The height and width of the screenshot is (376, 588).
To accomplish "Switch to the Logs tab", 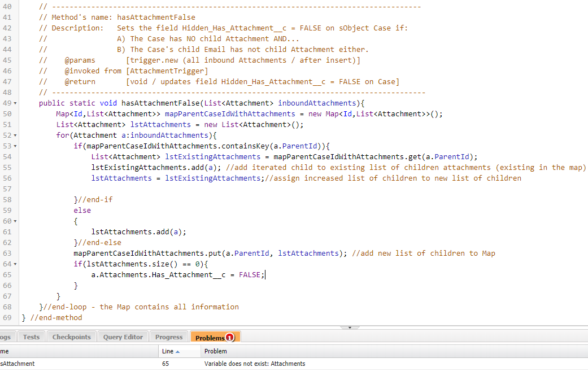I will (6, 337).
